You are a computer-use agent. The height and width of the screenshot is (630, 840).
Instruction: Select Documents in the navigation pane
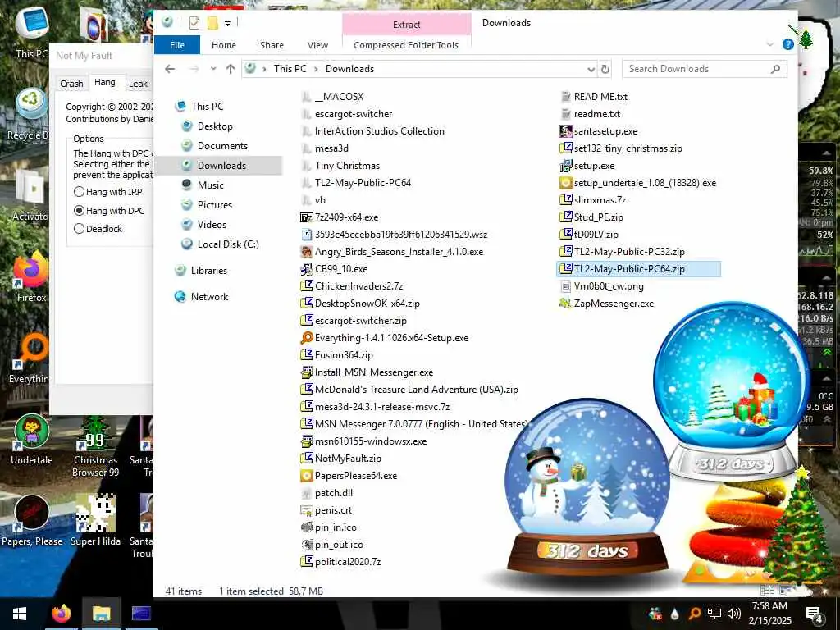[222, 146]
